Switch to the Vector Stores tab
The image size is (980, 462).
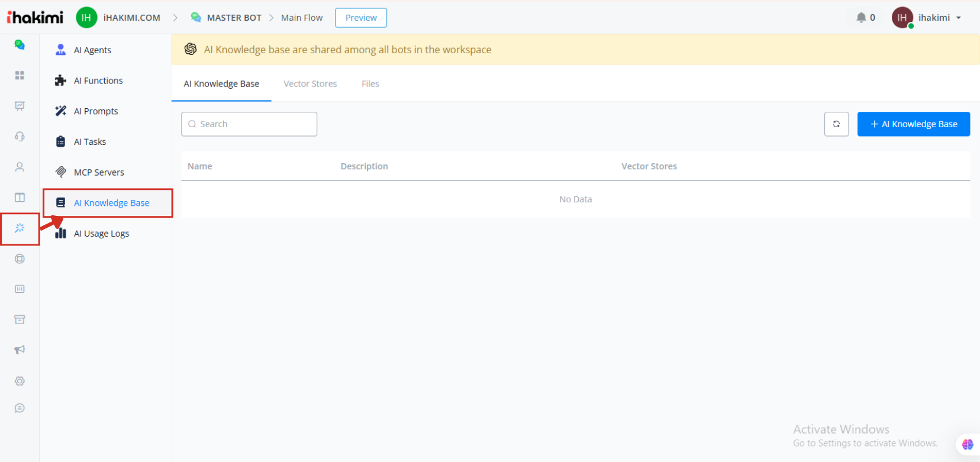click(x=310, y=84)
